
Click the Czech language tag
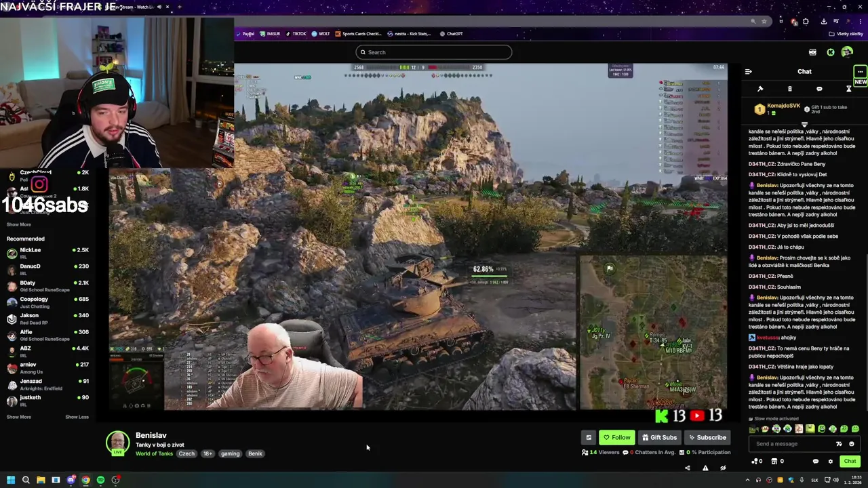(x=186, y=453)
